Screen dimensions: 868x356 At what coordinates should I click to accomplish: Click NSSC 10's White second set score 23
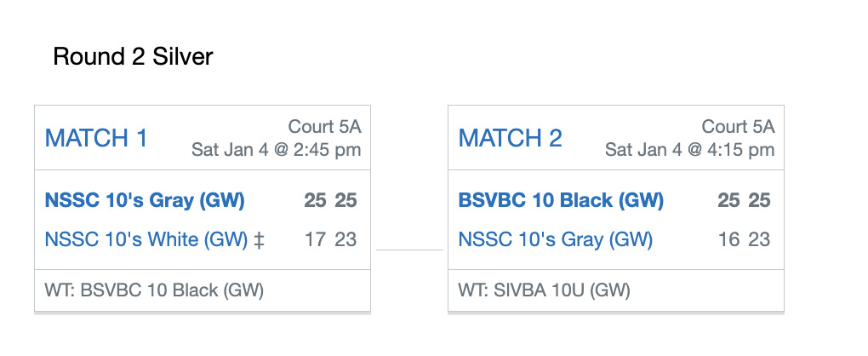tap(345, 239)
